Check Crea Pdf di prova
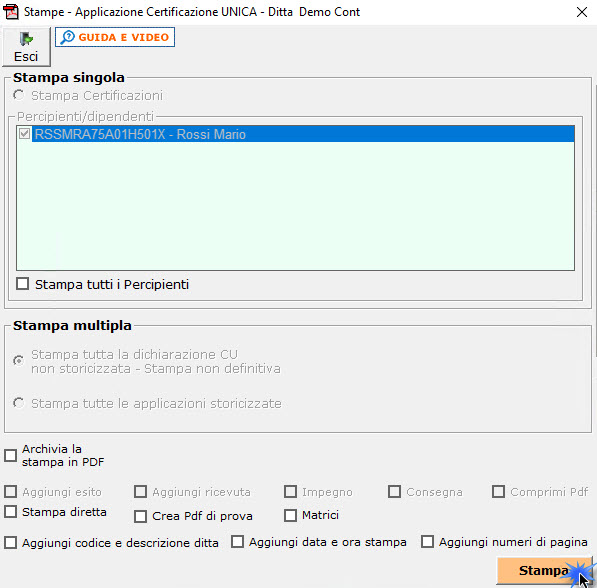Screen dimensions: 597x588 [140, 516]
